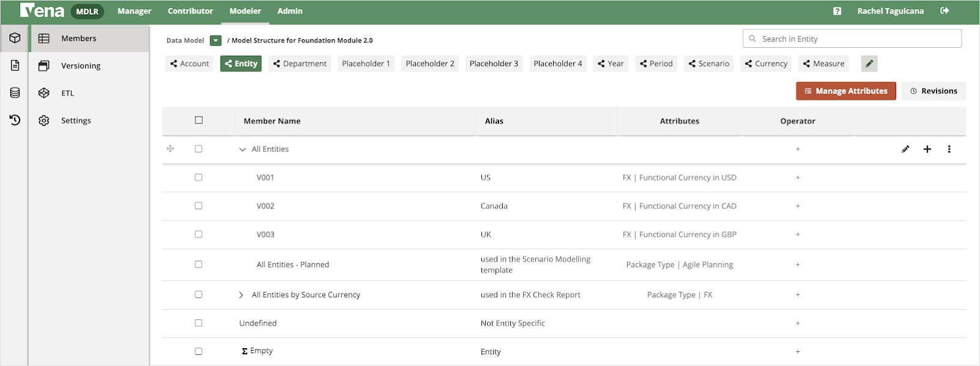Toggle select-all checkbox in table header
980x366 pixels.
(x=198, y=120)
